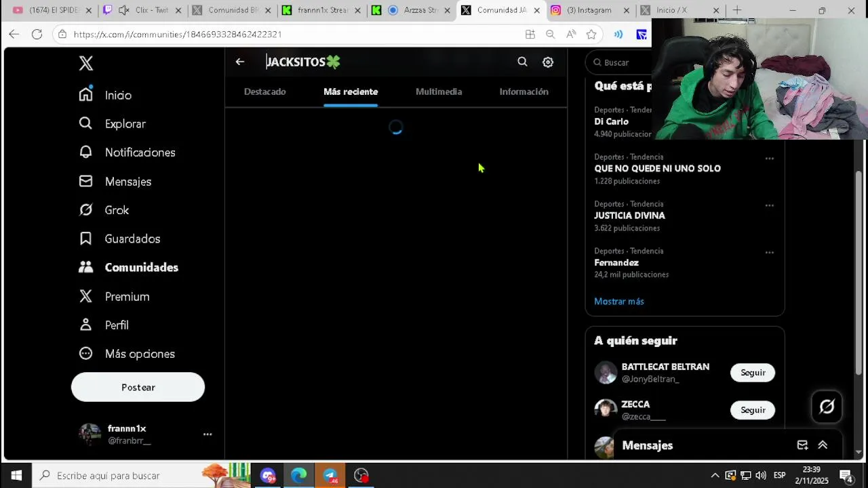
Task: Open Comunidades in the sidebar
Action: 128,268
